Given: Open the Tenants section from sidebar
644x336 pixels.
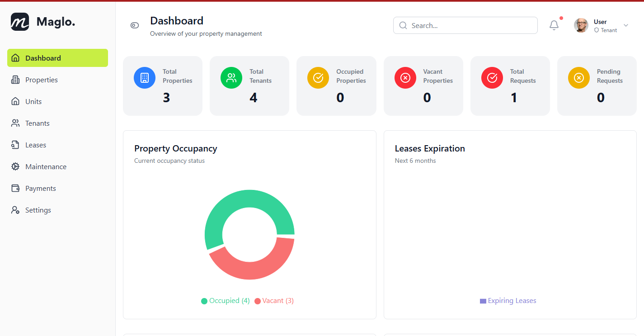Looking at the screenshot, I should [15, 123].
